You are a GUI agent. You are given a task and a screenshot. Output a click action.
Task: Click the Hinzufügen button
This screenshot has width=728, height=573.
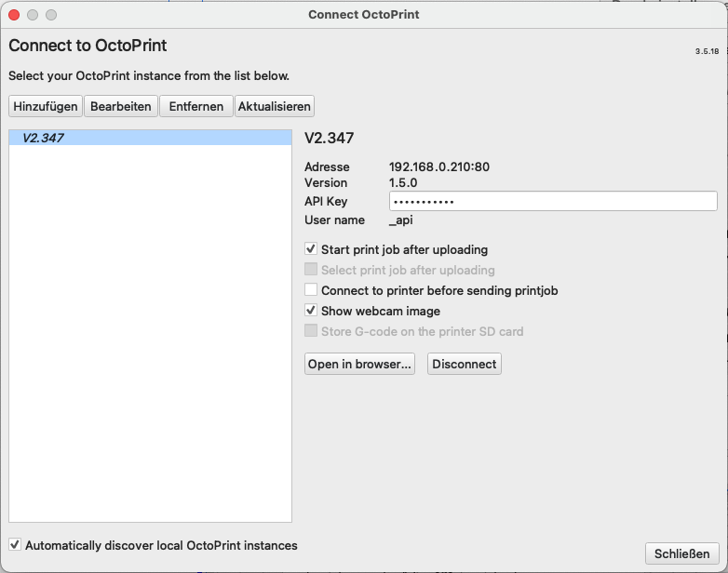click(x=46, y=106)
